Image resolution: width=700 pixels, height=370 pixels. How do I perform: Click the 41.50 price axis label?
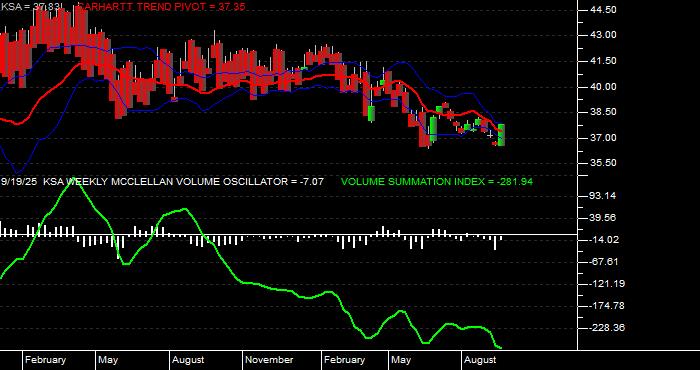(603, 61)
